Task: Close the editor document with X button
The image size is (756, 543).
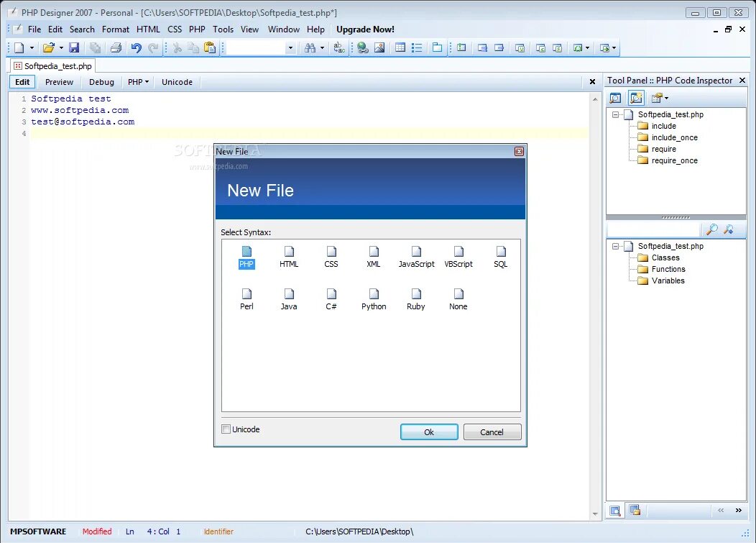Action: (x=593, y=82)
